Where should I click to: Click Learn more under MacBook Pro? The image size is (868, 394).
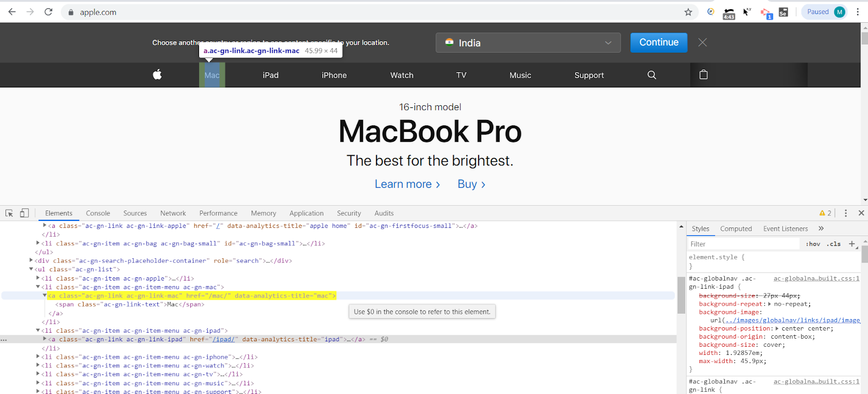(x=407, y=184)
